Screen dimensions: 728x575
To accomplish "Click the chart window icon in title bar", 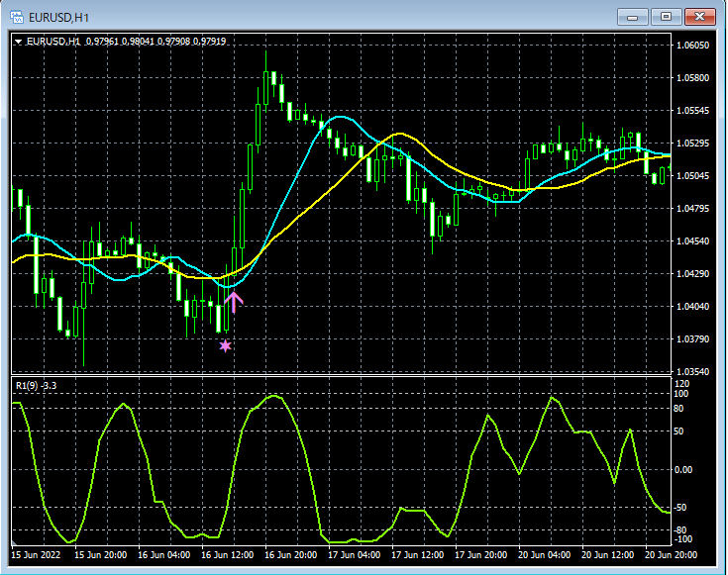I will [17, 17].
